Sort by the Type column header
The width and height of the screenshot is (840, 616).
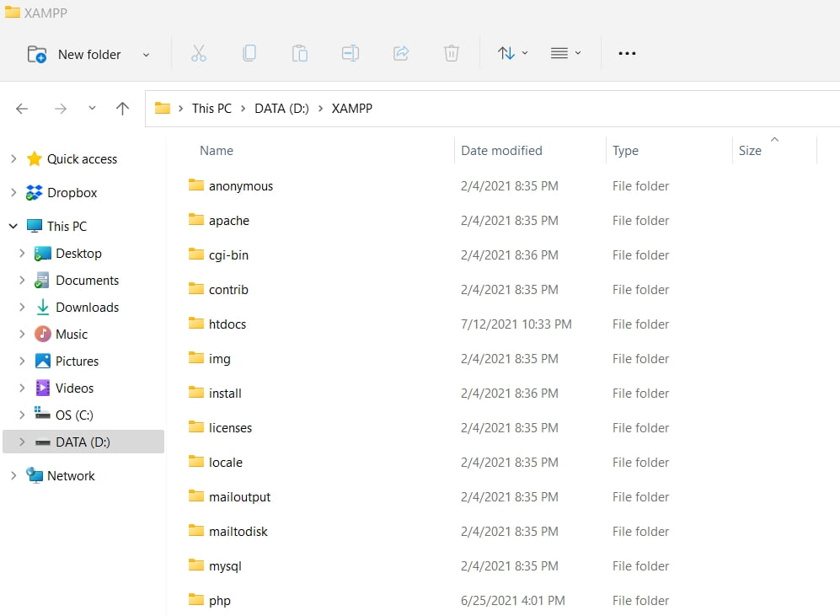tap(626, 151)
